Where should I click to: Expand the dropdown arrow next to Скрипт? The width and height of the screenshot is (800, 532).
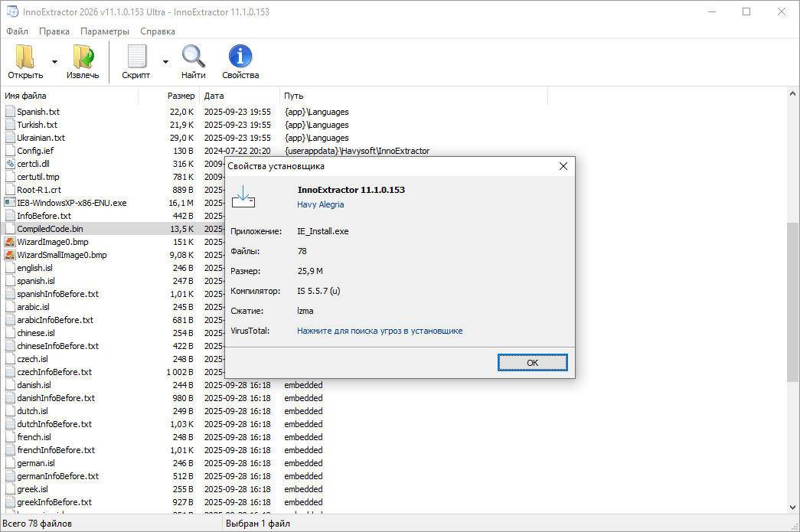point(165,62)
